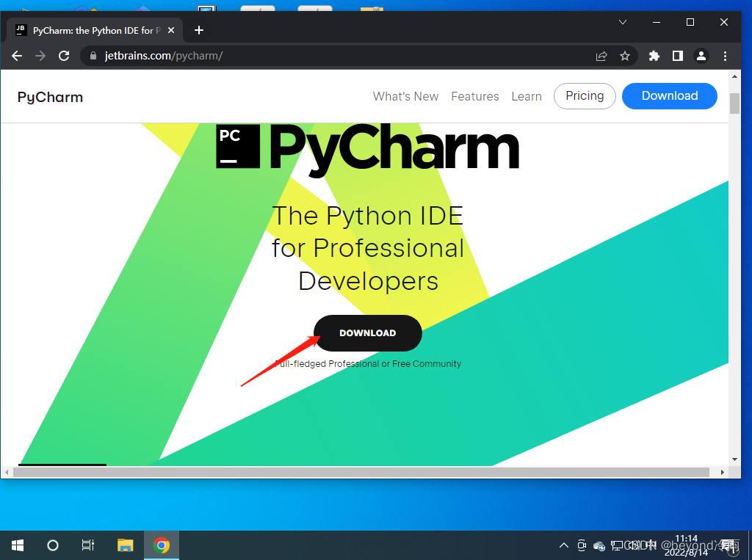Open the What's New nav item
This screenshot has height=560, width=752.
pyautogui.click(x=405, y=96)
